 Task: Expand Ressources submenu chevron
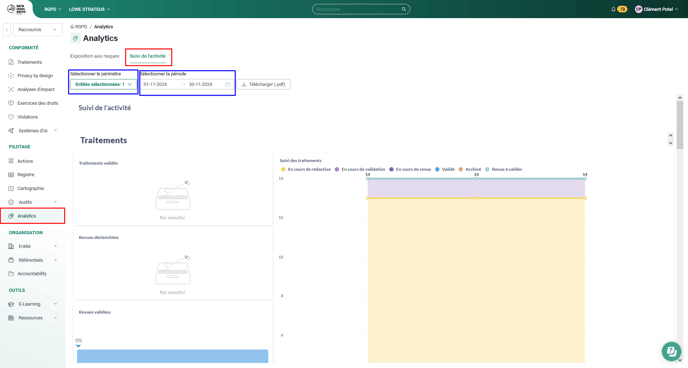(55, 318)
